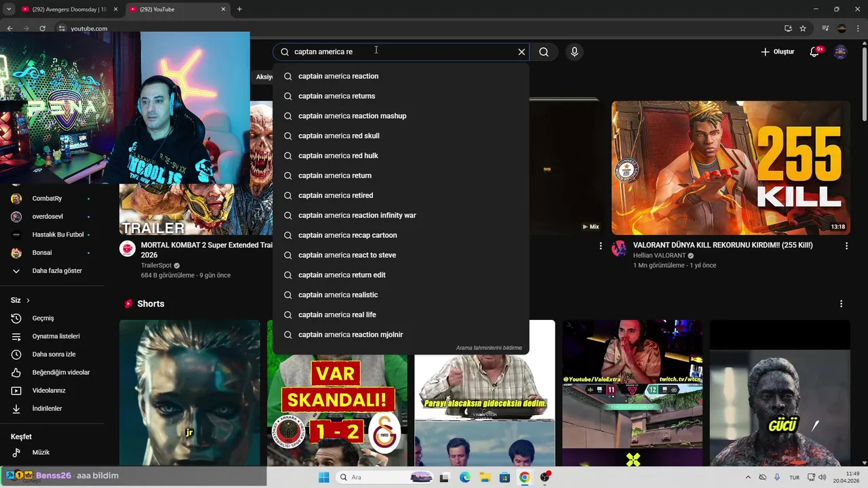Choose 'captain america return edit' suggestion
Viewport: 868px width, 488px height.
coord(401,275)
